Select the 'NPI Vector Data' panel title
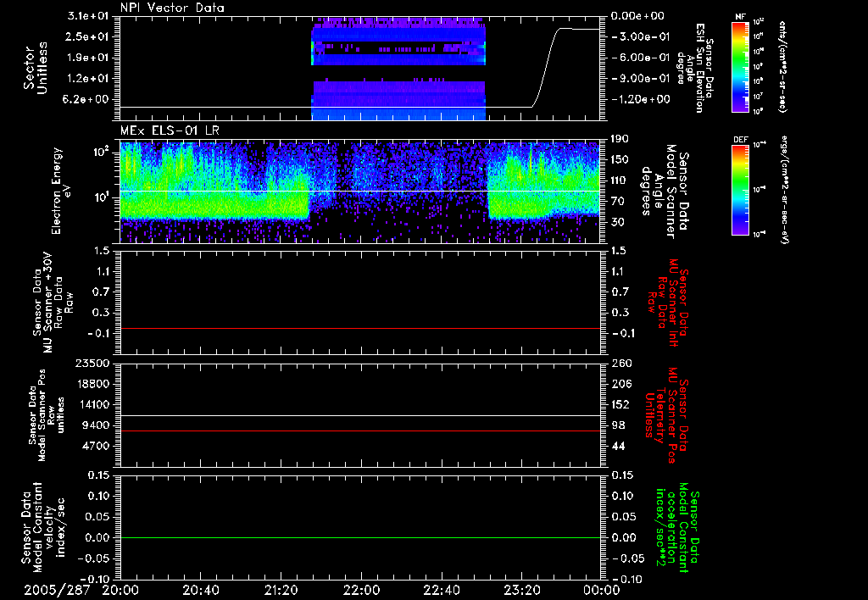This screenshot has width=868, height=600. pyautogui.click(x=172, y=8)
